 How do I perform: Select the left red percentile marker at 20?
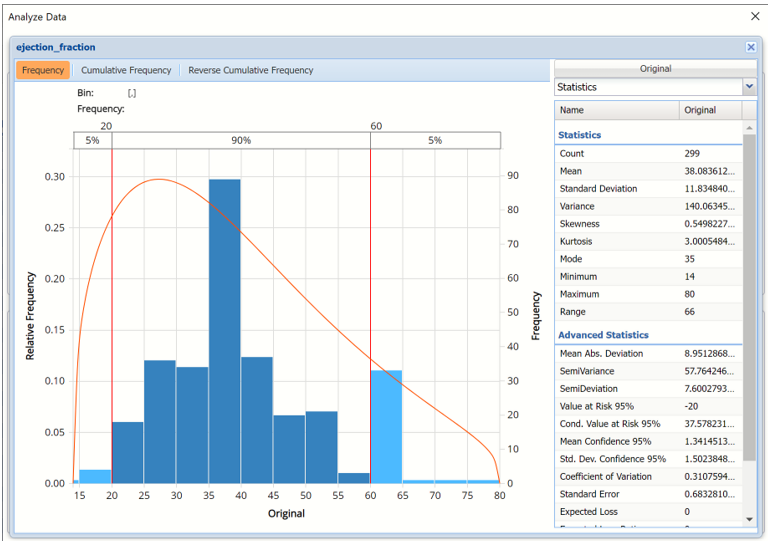[112, 300]
